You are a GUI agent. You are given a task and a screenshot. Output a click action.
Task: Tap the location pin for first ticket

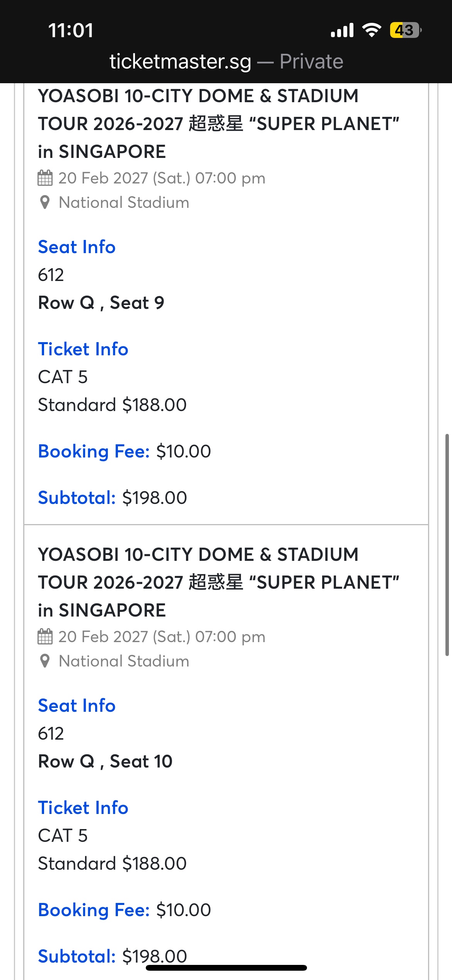click(45, 202)
